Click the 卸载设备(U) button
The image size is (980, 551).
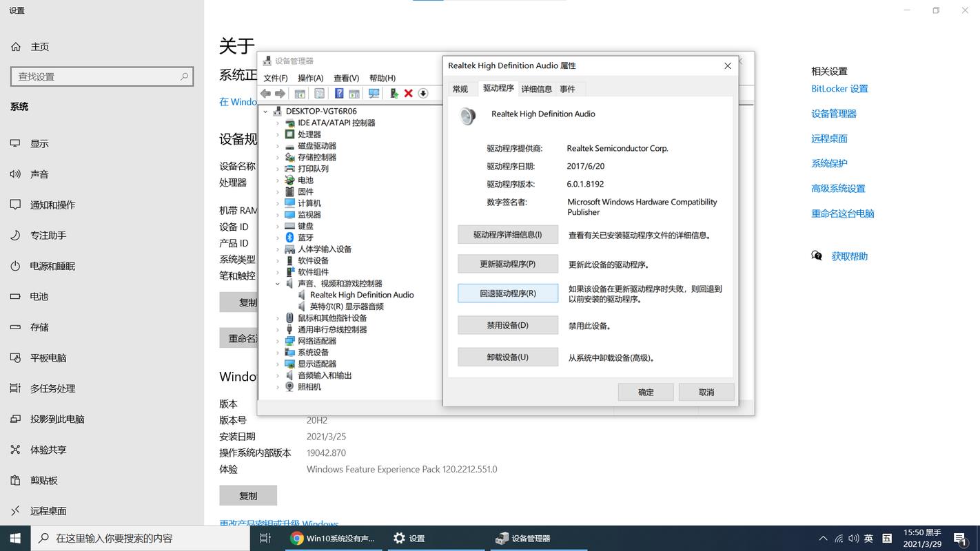(x=508, y=357)
